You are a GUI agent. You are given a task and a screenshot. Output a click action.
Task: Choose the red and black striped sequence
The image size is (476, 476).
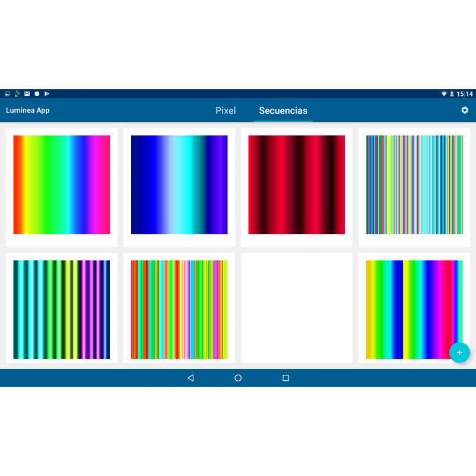coord(296,184)
